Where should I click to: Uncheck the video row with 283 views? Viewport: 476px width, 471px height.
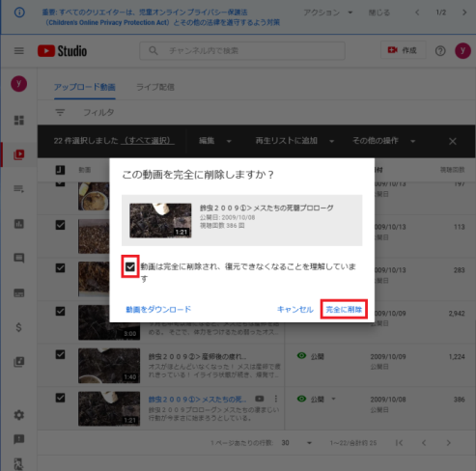tap(60, 267)
